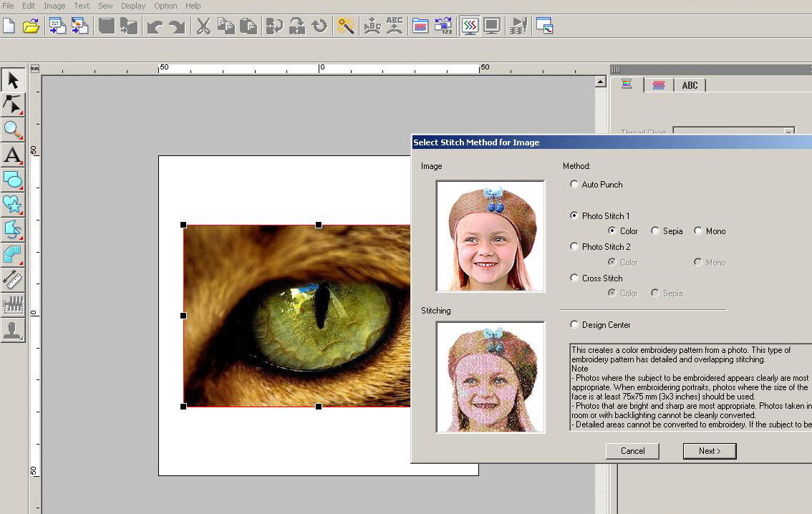This screenshot has width=812, height=514.
Task: Activate the Text tool with letter A
Action: point(13,155)
